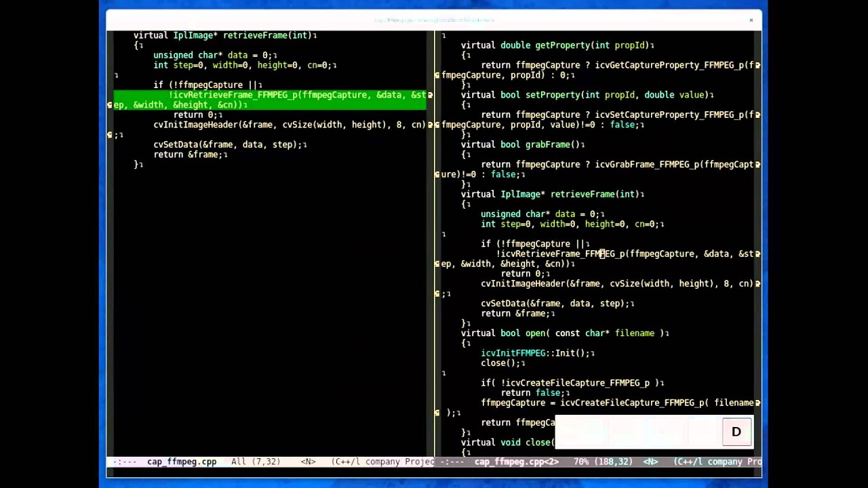Image resolution: width=868 pixels, height=488 pixels.
Task: Click the 'icvInitFFMPEG::Init();' line
Action: pyautogui.click(x=535, y=353)
